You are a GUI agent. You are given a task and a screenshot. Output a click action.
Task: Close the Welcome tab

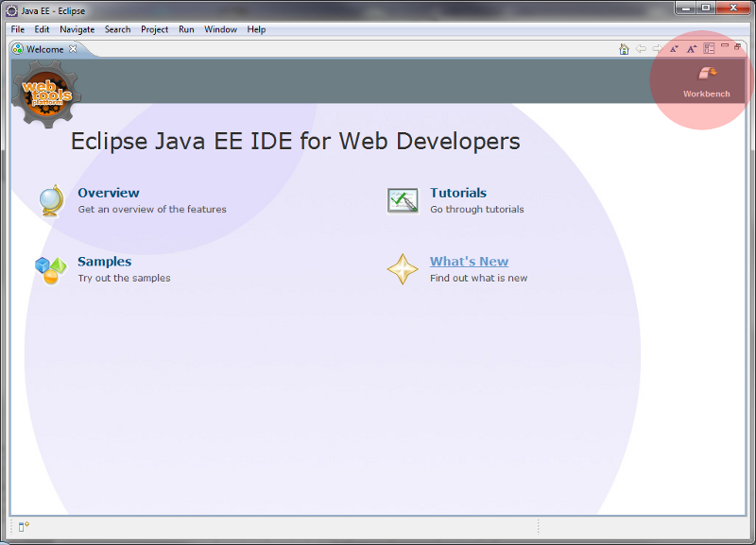tap(74, 49)
